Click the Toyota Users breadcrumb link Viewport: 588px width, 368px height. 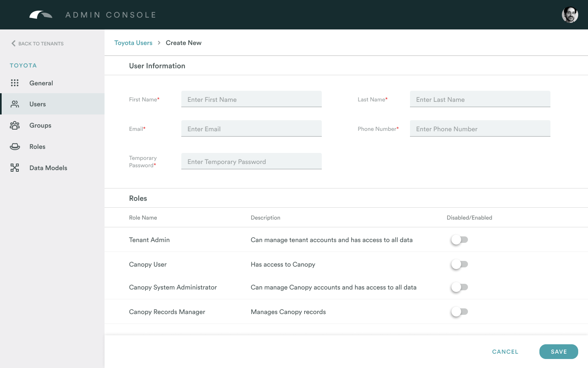pos(133,43)
